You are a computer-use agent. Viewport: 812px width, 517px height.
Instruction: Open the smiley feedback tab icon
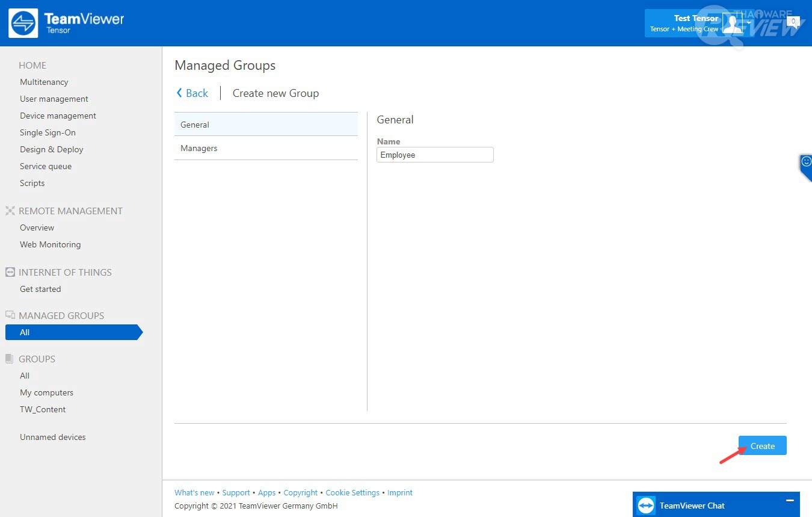(x=806, y=162)
